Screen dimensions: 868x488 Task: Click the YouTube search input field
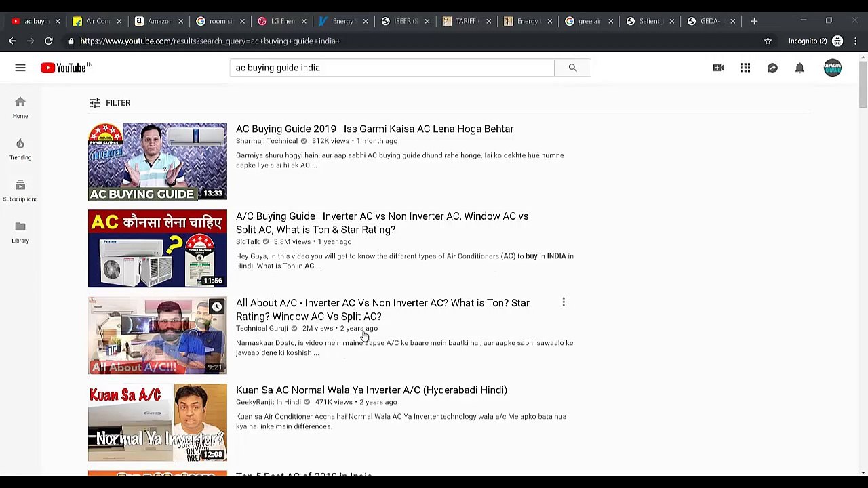(x=392, y=68)
